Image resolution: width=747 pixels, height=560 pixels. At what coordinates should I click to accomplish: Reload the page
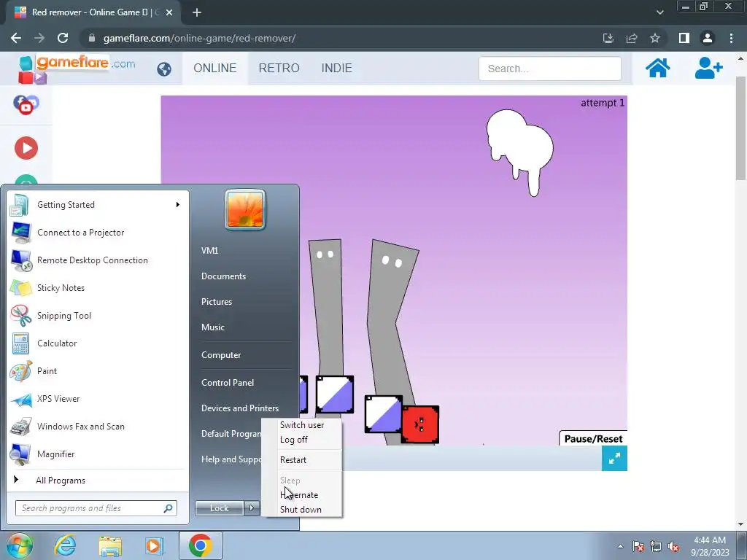pyautogui.click(x=63, y=38)
